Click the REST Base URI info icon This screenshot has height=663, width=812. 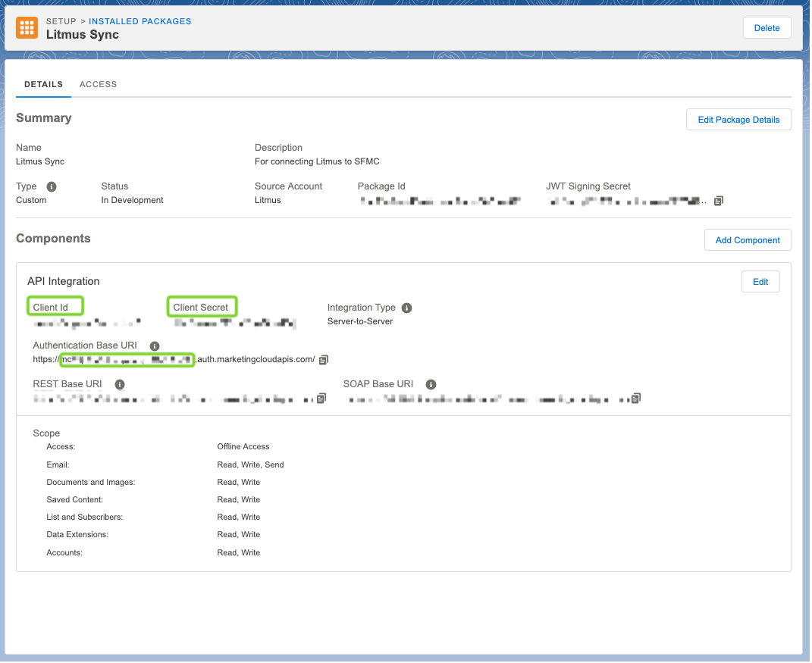(119, 384)
